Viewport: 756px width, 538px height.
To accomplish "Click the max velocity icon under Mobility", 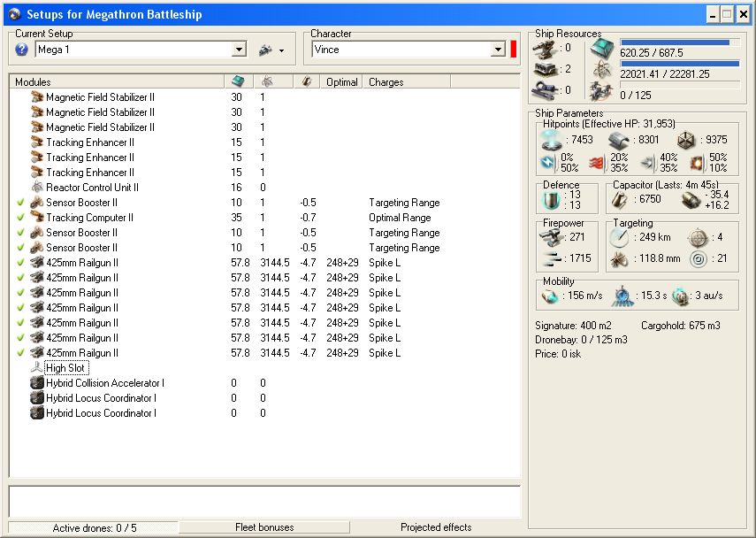I will click(x=550, y=296).
